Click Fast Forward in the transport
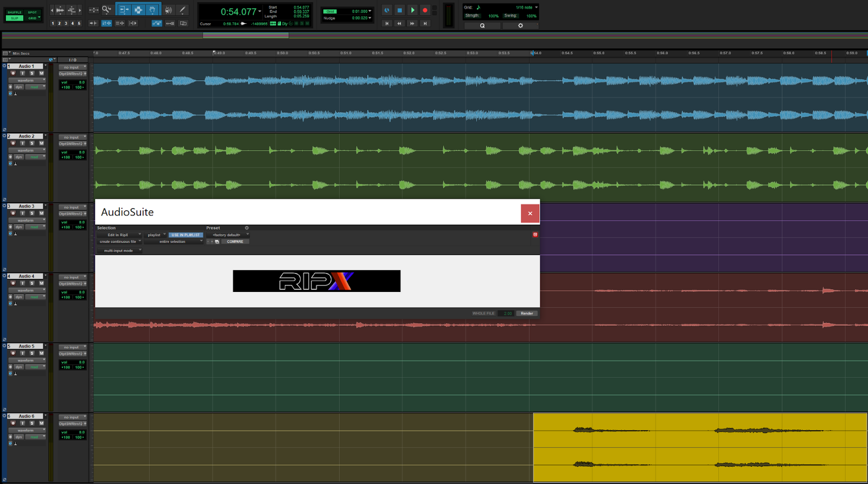 click(412, 23)
